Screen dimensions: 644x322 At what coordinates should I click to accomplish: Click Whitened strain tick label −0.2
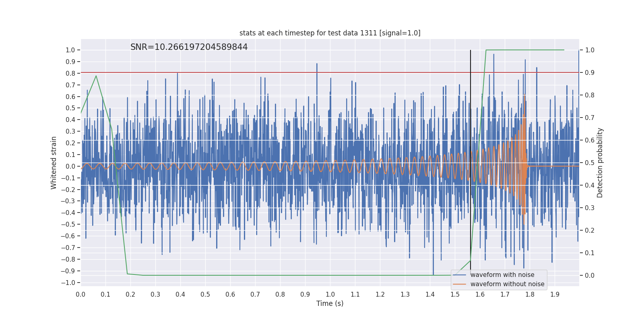coord(68,190)
